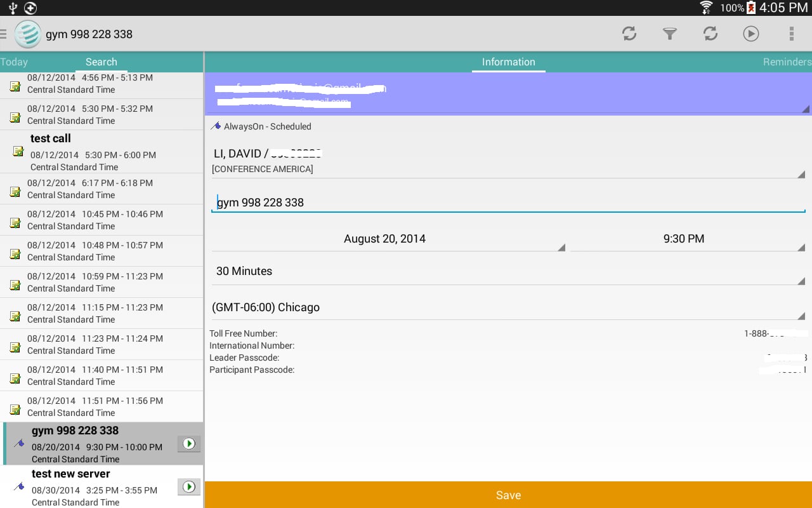Viewport: 812px width, 508px height.
Task: Tap the play circle icon in the top toolbar
Action: (751, 34)
